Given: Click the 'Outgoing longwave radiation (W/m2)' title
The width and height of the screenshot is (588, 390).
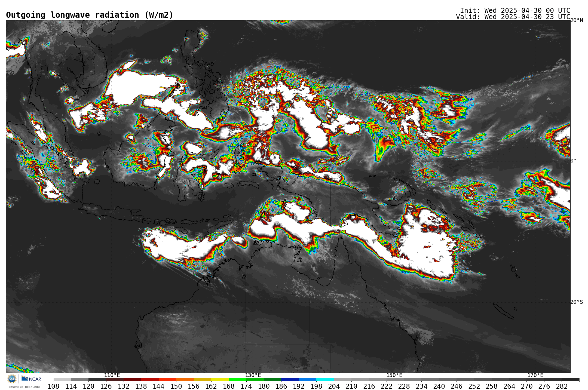Looking at the screenshot, I should click(90, 15).
